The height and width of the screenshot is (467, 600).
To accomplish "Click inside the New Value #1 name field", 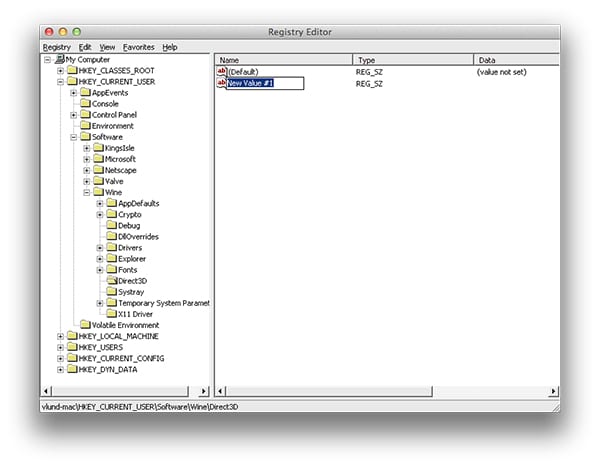I will coord(265,83).
